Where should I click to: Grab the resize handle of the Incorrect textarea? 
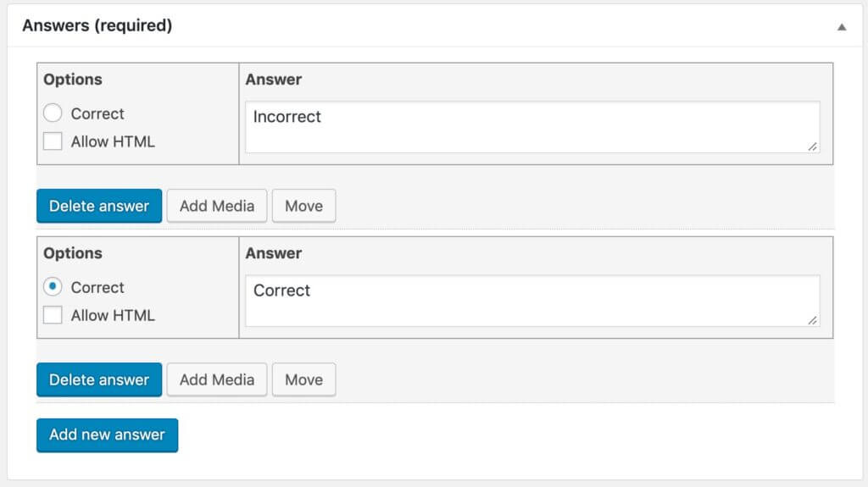[813, 147]
